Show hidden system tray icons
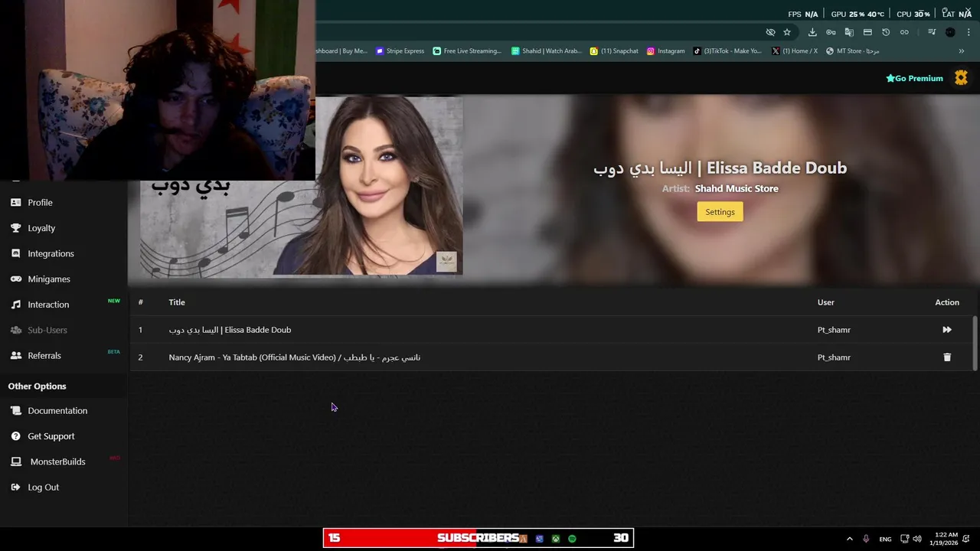Viewport: 980px width, 551px height. tap(849, 539)
